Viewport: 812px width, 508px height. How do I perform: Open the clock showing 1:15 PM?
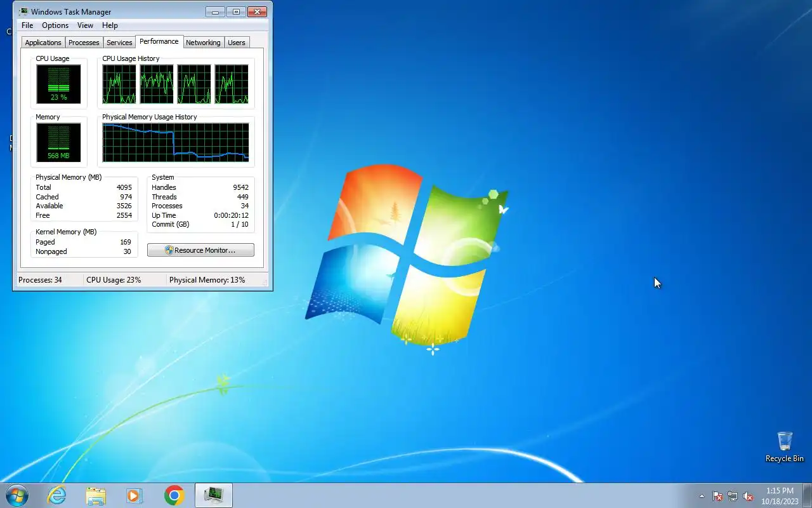(x=780, y=496)
